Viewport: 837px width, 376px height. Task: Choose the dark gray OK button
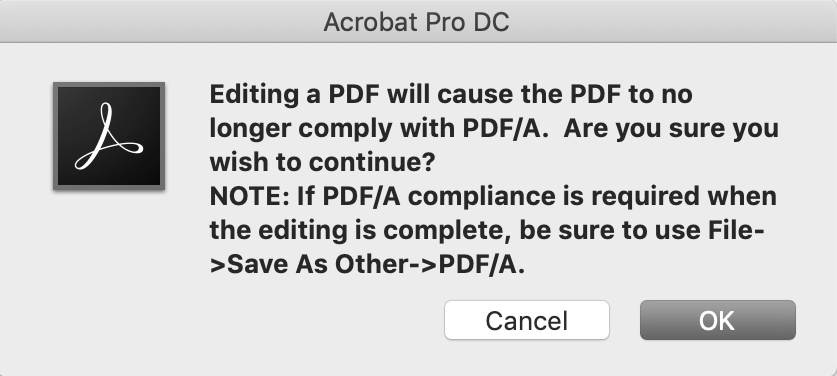(x=717, y=320)
